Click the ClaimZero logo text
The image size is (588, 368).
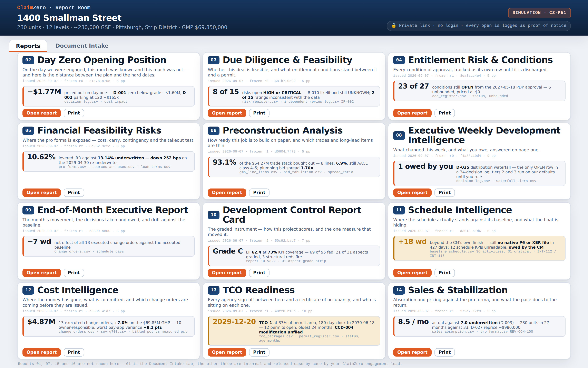point(31,8)
